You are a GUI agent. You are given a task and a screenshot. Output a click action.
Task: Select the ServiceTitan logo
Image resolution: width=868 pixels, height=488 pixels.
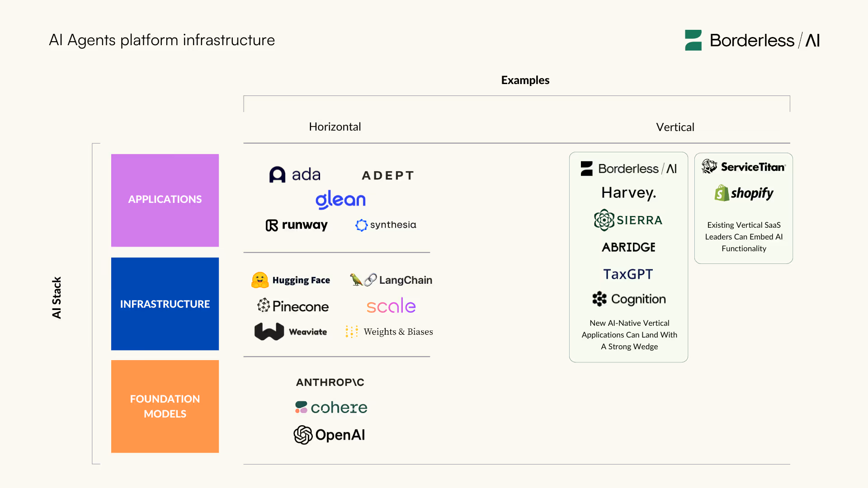[744, 167]
